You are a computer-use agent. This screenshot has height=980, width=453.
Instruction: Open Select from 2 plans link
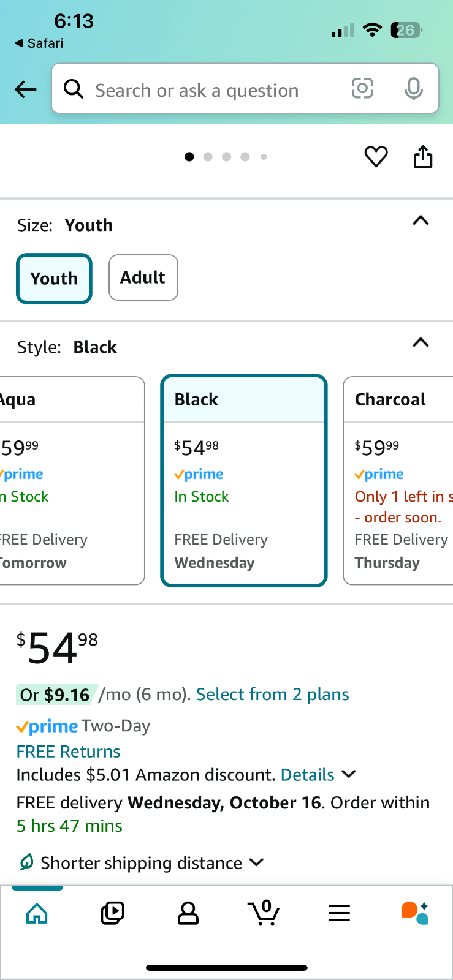tap(272, 695)
